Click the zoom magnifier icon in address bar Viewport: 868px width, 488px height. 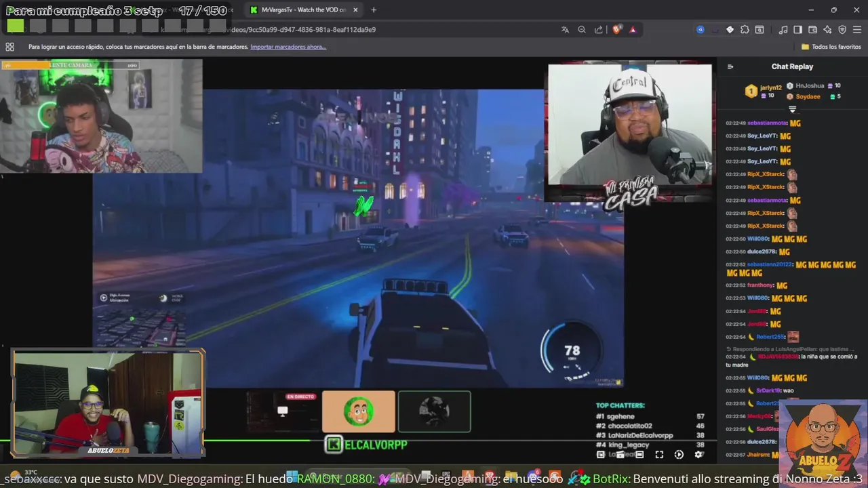582,30
